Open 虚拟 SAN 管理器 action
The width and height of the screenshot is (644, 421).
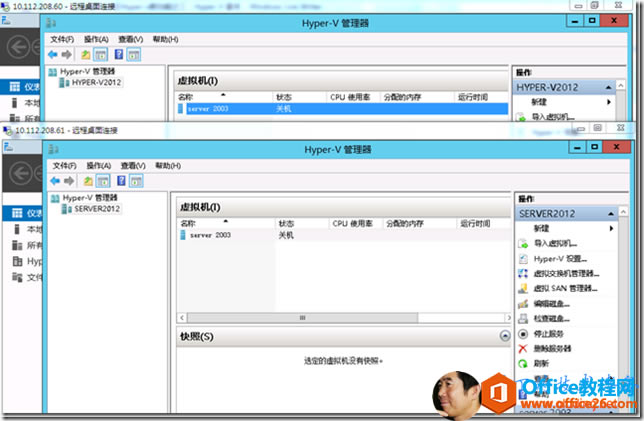[558, 288]
